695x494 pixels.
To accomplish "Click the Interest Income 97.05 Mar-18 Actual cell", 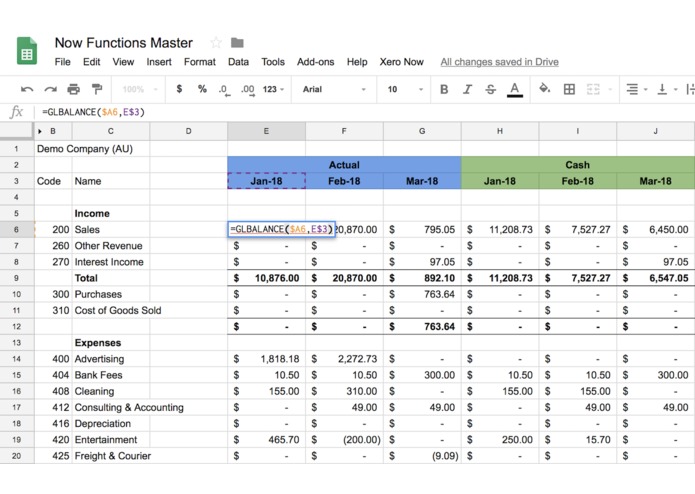I will coord(422,262).
